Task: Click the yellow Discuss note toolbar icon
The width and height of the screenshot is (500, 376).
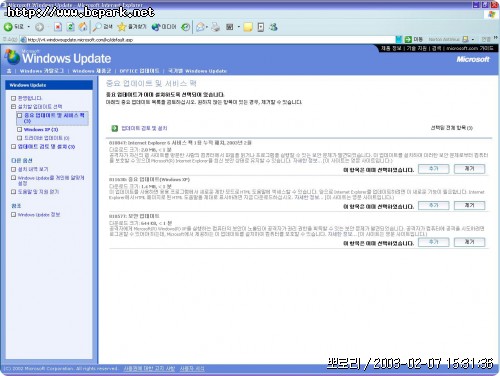Action: point(248,27)
